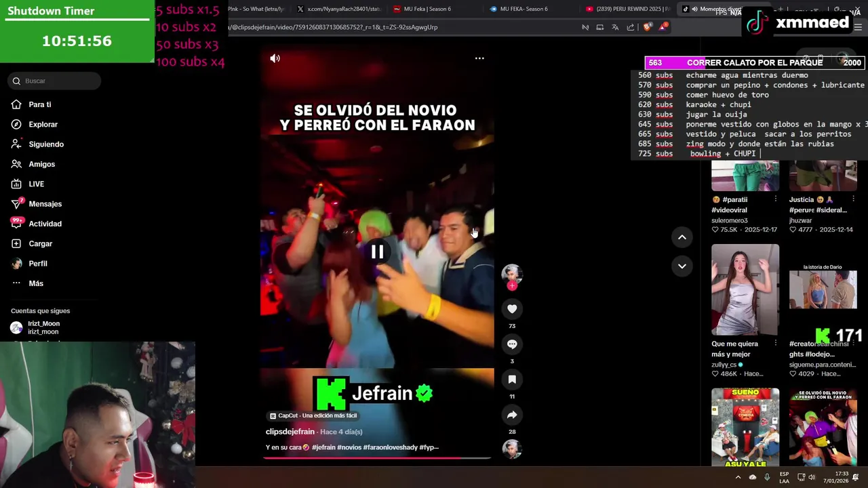Open the SUEÑO comedia video thumbnail
Viewport: 868px width, 488px height.
coord(745,427)
